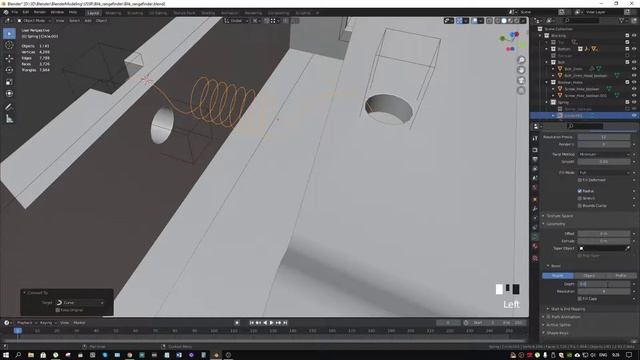Open the Global transform orientation dropdown

pos(236,20)
